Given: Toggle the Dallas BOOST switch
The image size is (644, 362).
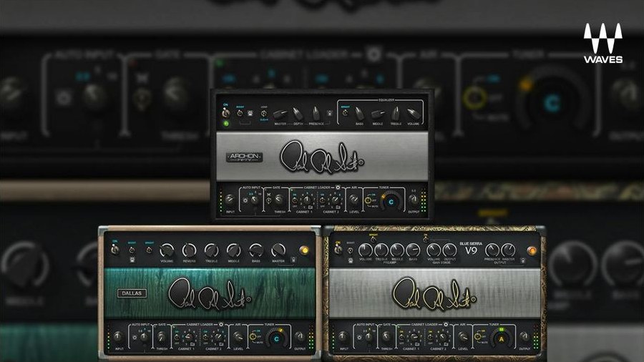Looking at the screenshot, I should coord(132,250).
